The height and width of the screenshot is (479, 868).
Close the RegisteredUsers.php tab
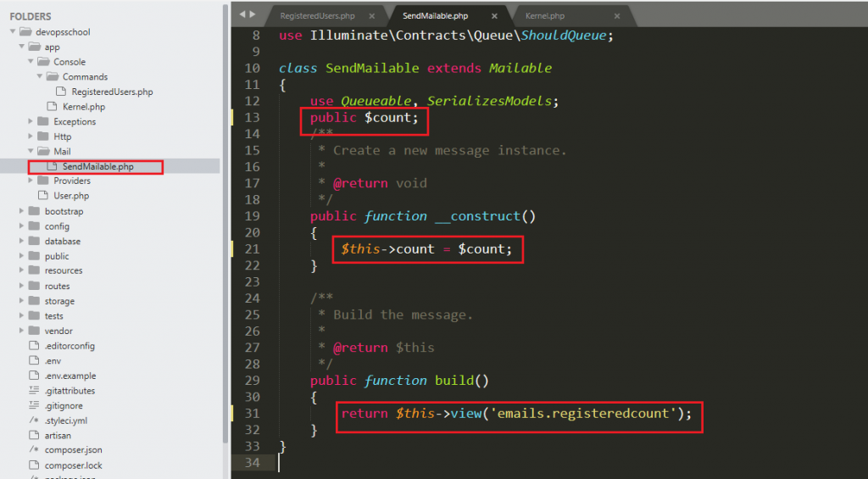(x=373, y=15)
